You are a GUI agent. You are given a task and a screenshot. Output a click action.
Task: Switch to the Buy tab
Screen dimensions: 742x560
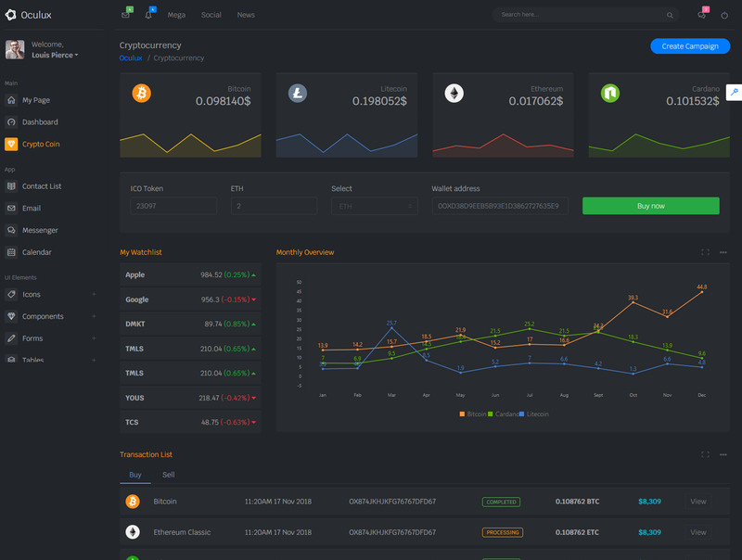(135, 475)
